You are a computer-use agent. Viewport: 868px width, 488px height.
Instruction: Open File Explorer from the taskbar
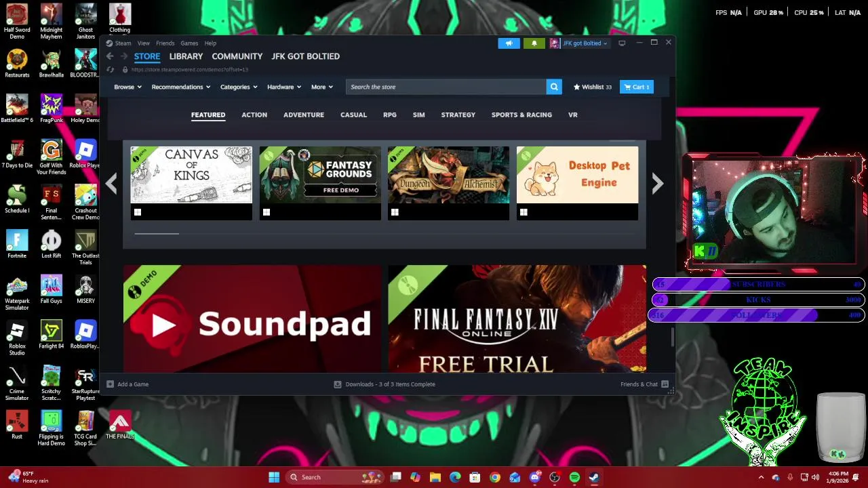[x=435, y=477]
